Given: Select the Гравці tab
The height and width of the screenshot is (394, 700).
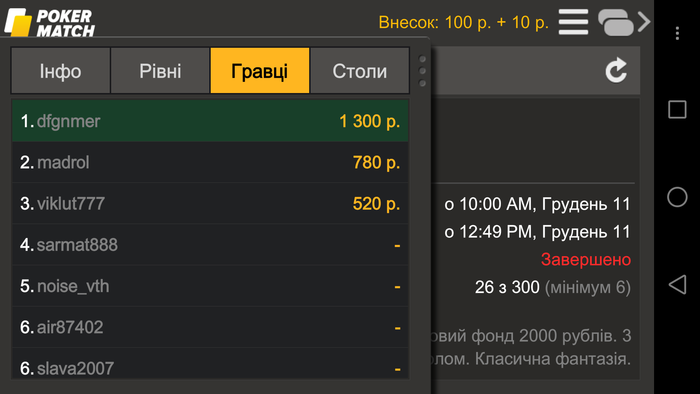Looking at the screenshot, I should [260, 71].
